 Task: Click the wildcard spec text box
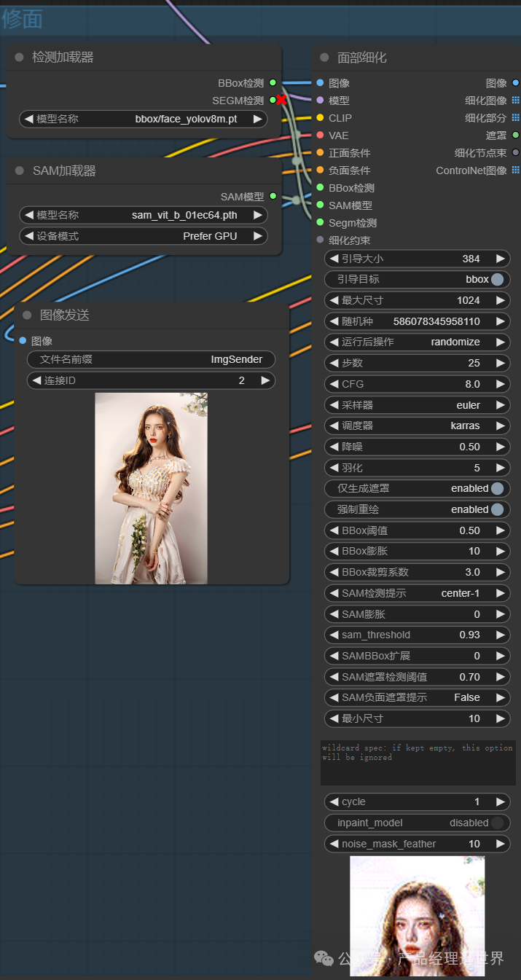(418, 762)
